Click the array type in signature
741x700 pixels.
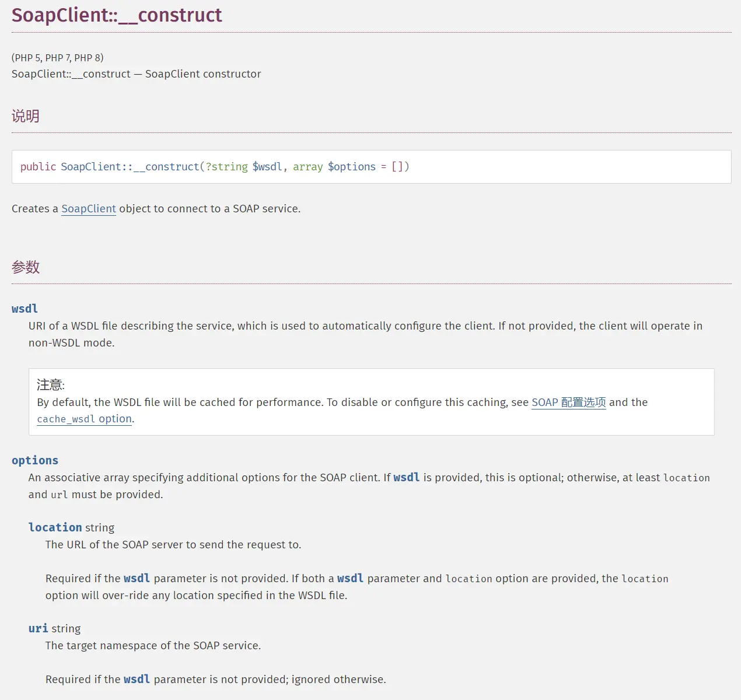tap(307, 167)
